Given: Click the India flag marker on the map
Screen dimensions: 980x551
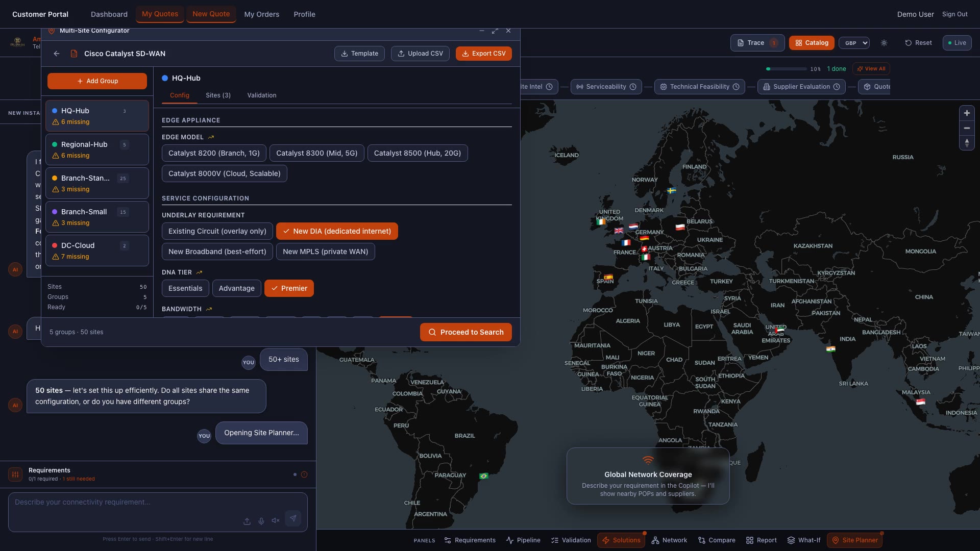Looking at the screenshot, I should coord(831,349).
